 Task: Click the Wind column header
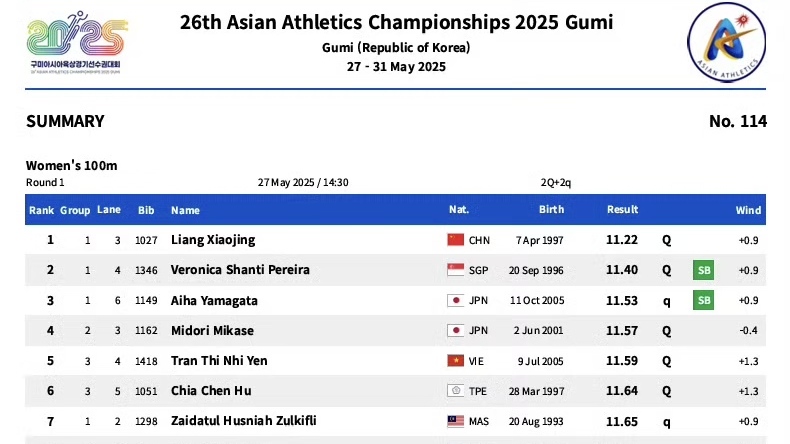pos(748,210)
